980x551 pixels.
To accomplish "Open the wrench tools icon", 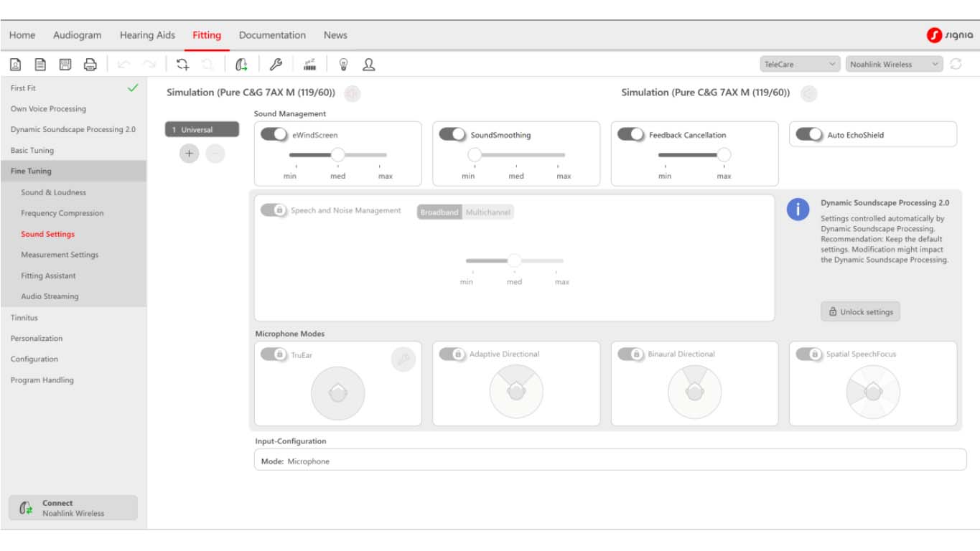I will tap(276, 65).
